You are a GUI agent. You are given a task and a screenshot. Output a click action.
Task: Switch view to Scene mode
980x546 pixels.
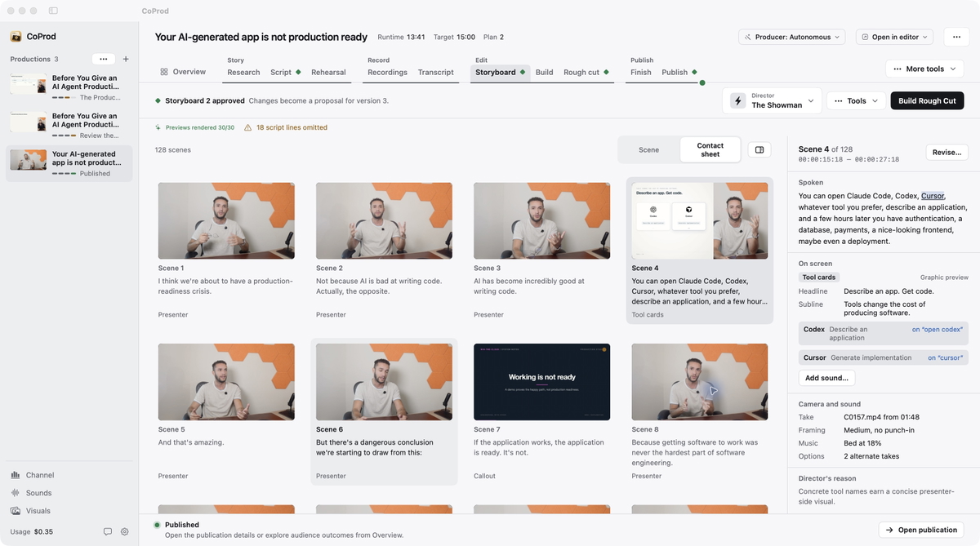tap(648, 150)
